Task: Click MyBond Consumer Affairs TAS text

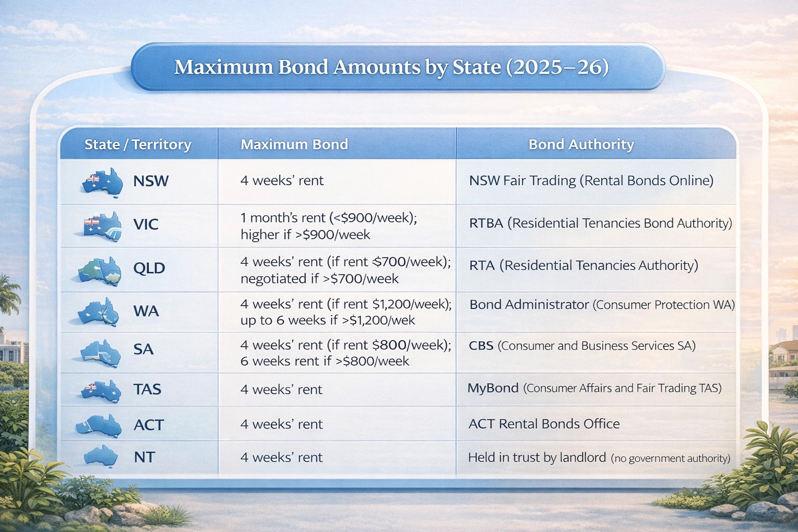Action: tap(594, 388)
